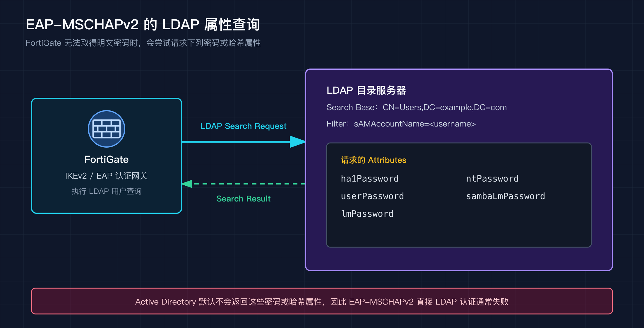Click the lmPassword attribute
Viewport: 644px width, 328px height.
(x=367, y=214)
